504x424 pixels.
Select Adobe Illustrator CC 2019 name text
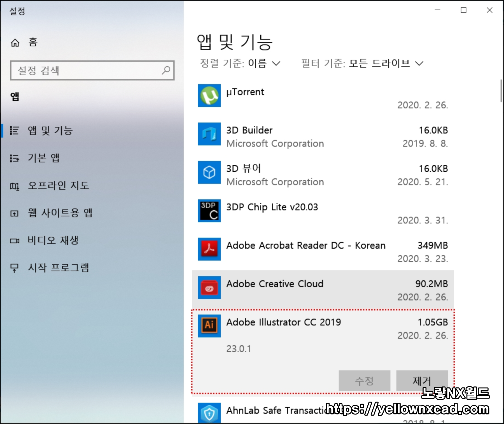tap(283, 322)
